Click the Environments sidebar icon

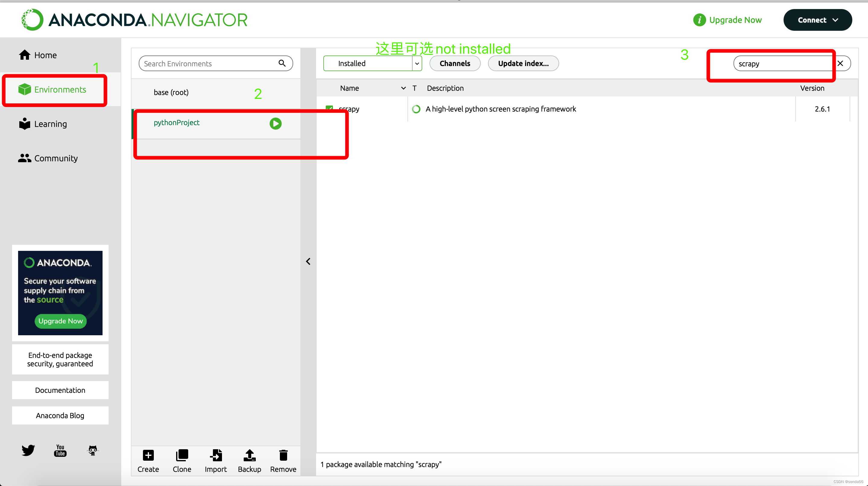[x=24, y=89]
